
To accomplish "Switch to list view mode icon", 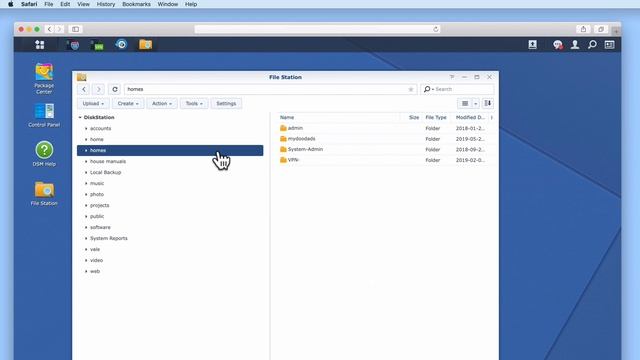I will (x=464, y=104).
